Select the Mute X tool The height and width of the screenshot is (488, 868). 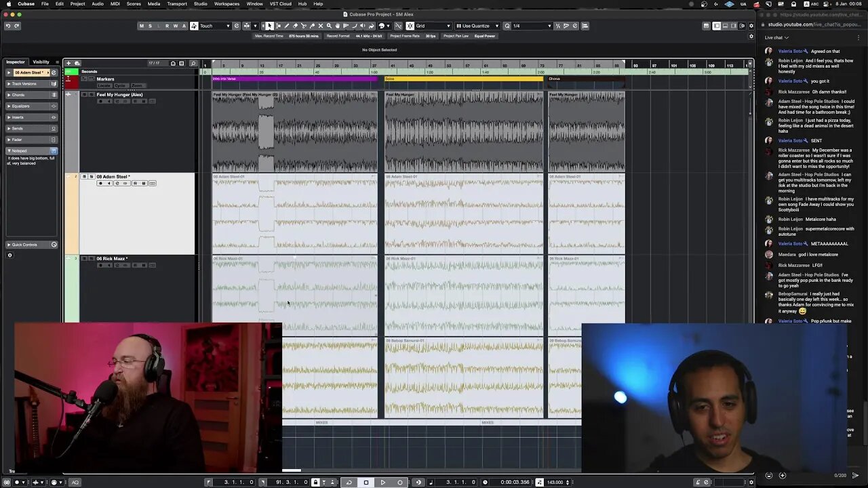point(321,26)
